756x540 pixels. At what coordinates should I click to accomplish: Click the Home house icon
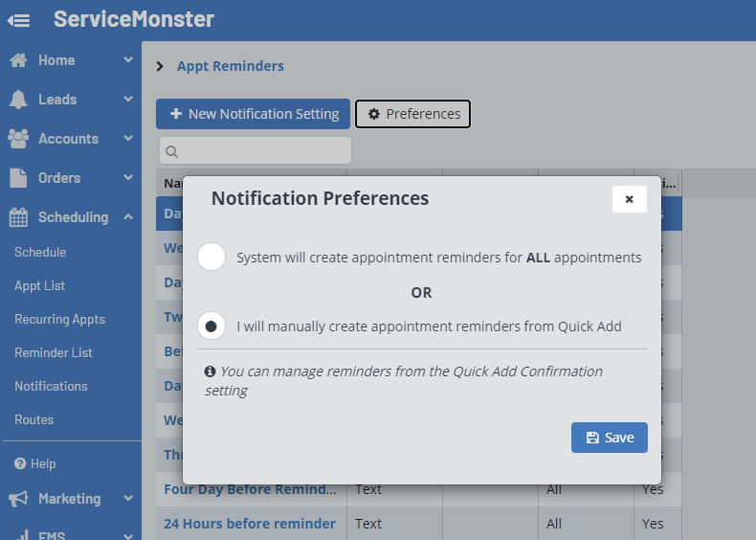(x=18, y=60)
